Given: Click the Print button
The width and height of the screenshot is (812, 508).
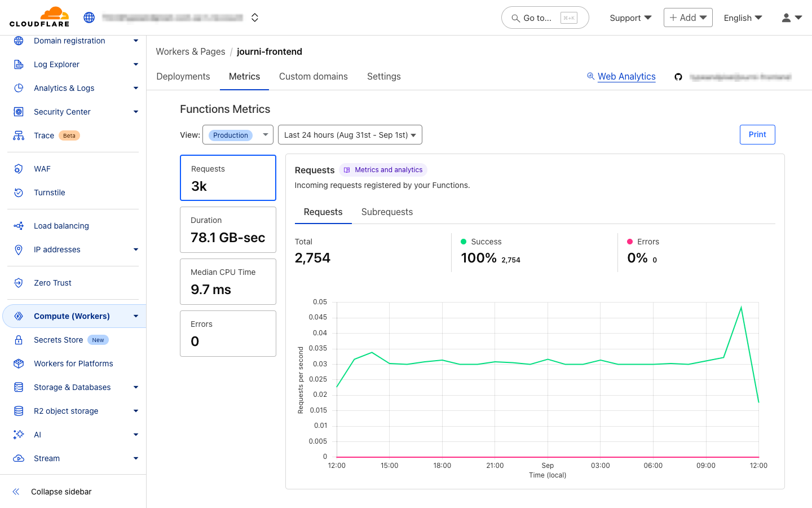Looking at the screenshot, I should (757, 134).
